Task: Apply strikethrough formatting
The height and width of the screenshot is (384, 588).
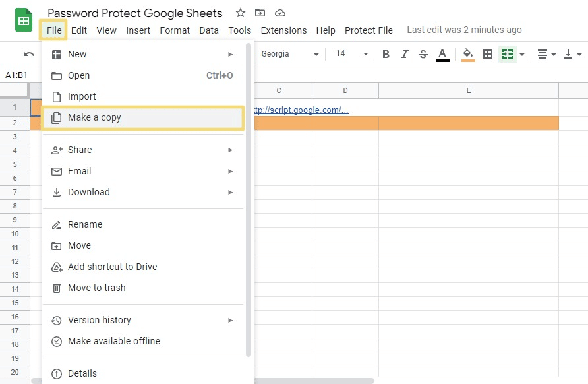Action: (x=423, y=54)
